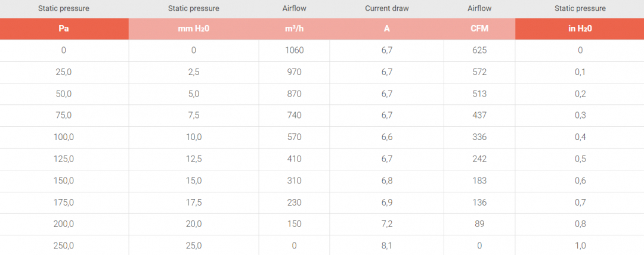Click the 100,0 Pa pressure cell
Viewport: 644px width, 255px height.
click(x=64, y=137)
